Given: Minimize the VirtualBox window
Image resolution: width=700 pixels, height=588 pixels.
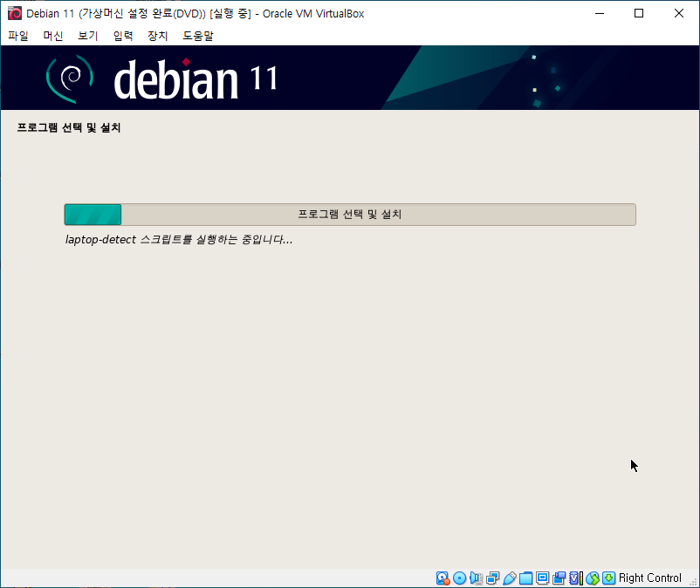Looking at the screenshot, I should [600, 13].
